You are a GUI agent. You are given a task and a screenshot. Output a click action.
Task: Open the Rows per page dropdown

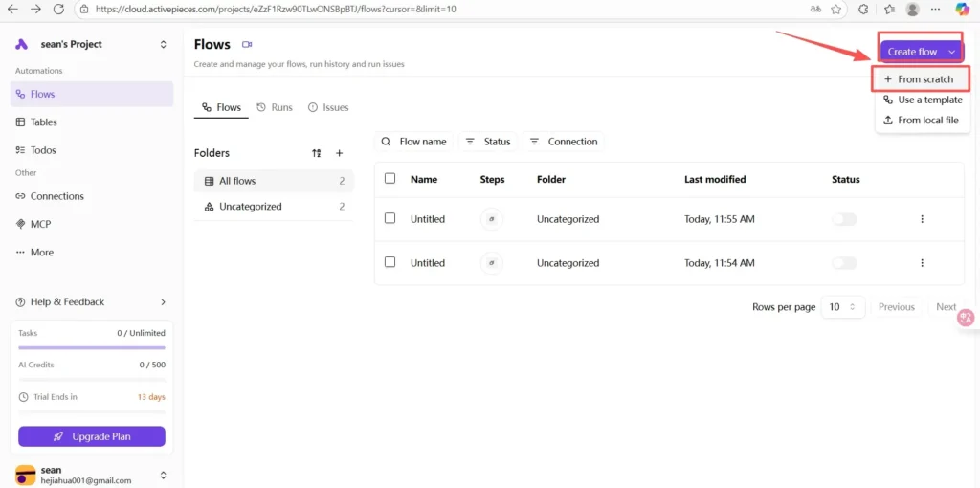pyautogui.click(x=843, y=307)
